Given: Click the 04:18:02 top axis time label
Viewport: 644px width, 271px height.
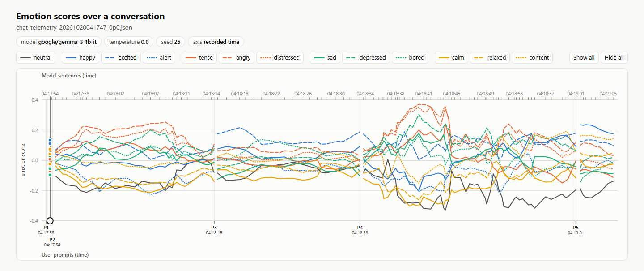Looking at the screenshot, I should (x=116, y=94).
